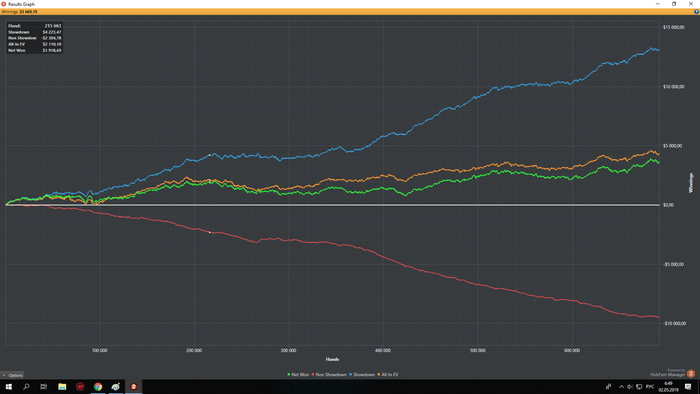Click the 600 000 hands axis label
This screenshot has width=700, height=394.
pyautogui.click(x=572, y=351)
